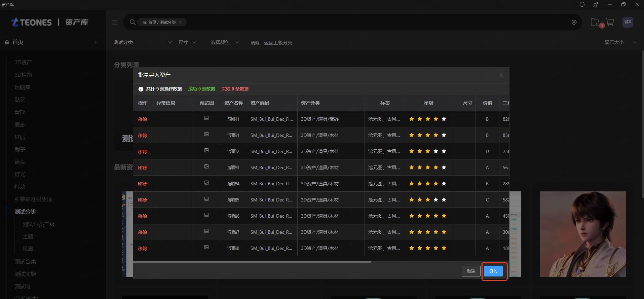Click the pin window icon
The image size is (644, 299).
596,4
